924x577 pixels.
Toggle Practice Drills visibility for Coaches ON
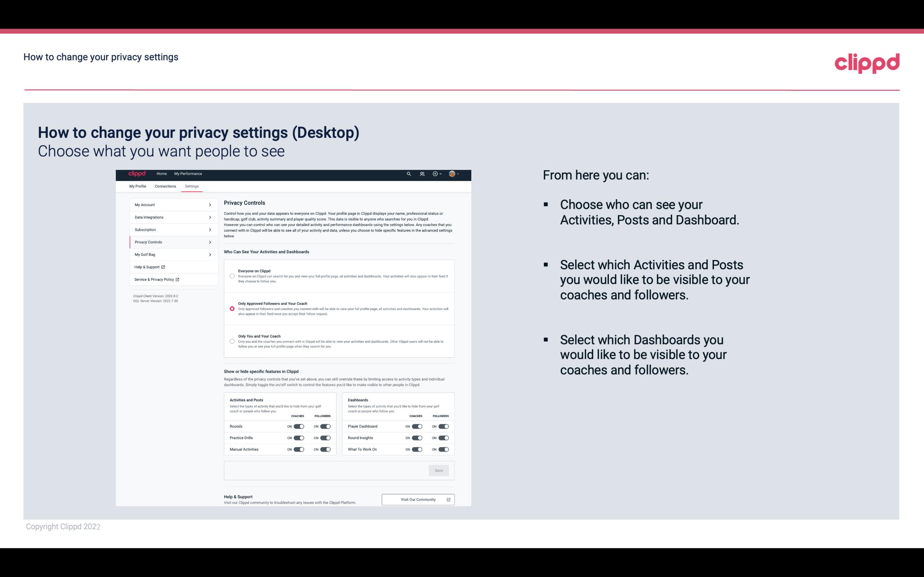[299, 437]
